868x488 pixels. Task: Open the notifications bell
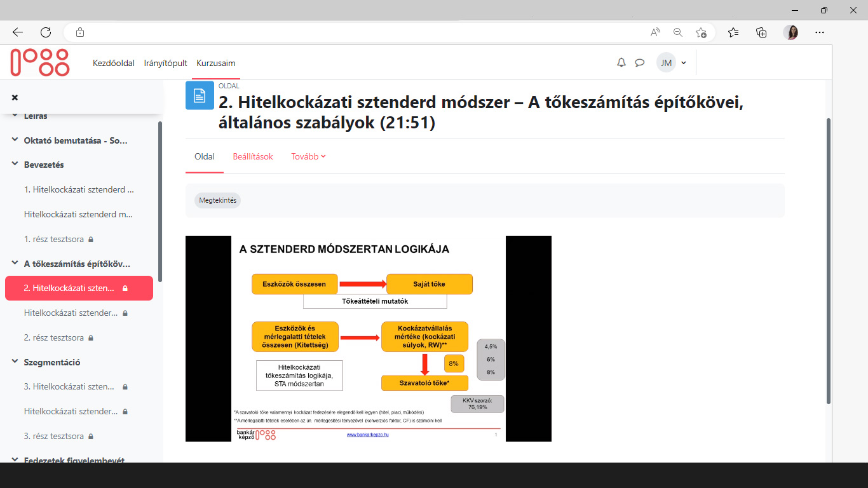[x=621, y=62]
